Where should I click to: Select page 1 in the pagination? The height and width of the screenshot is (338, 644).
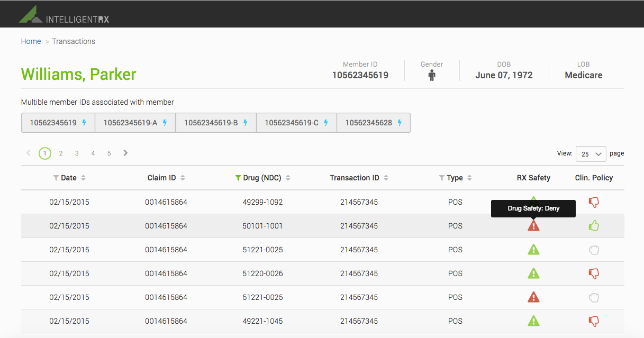(x=45, y=153)
